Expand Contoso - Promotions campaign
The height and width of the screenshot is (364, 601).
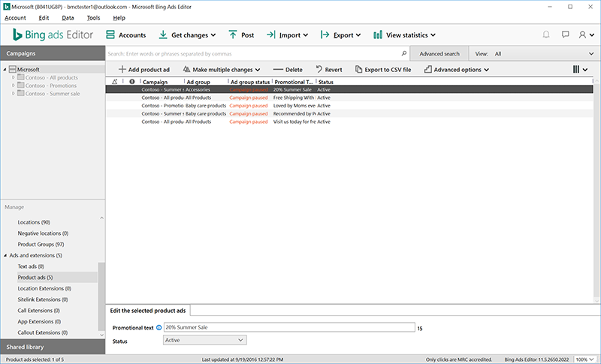pos(13,86)
